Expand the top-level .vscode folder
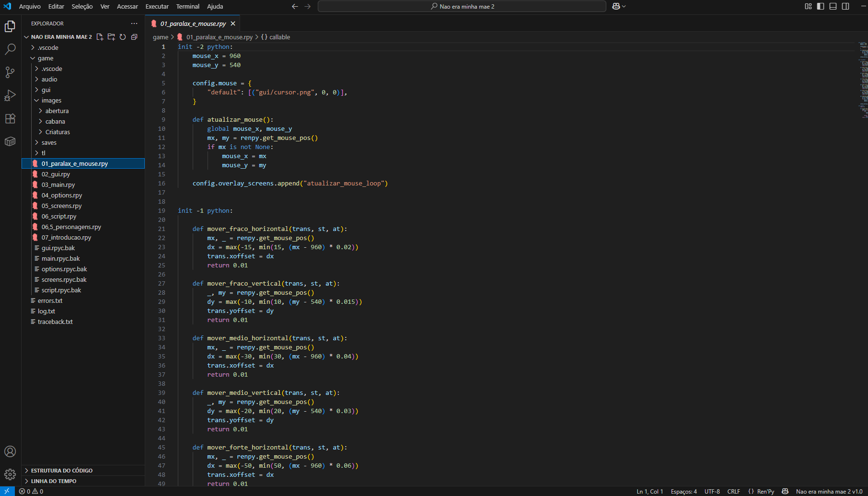 [83, 47]
